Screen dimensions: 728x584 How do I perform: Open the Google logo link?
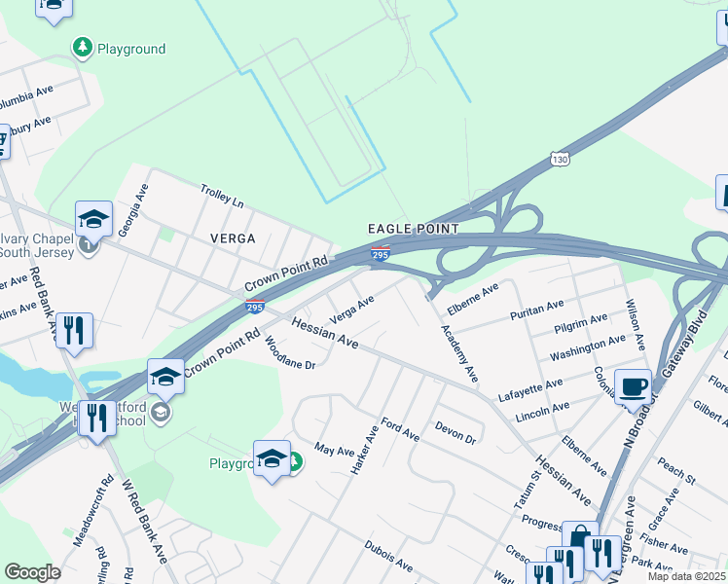pos(32,572)
